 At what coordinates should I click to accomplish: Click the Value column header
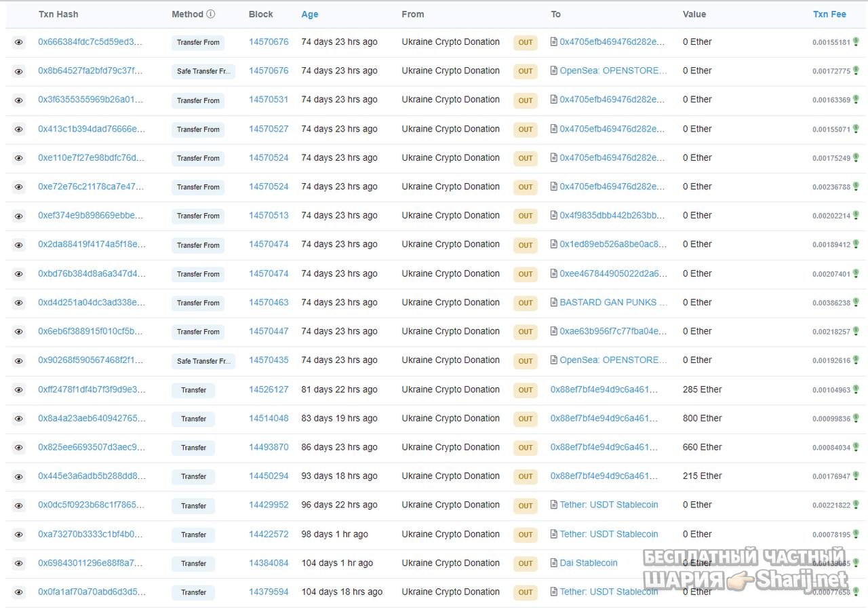[694, 14]
